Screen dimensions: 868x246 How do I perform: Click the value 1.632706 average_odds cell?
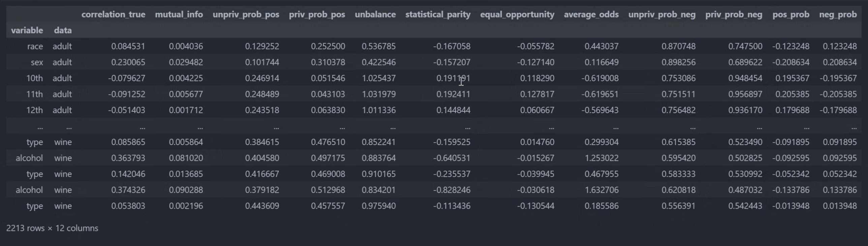[601, 190]
